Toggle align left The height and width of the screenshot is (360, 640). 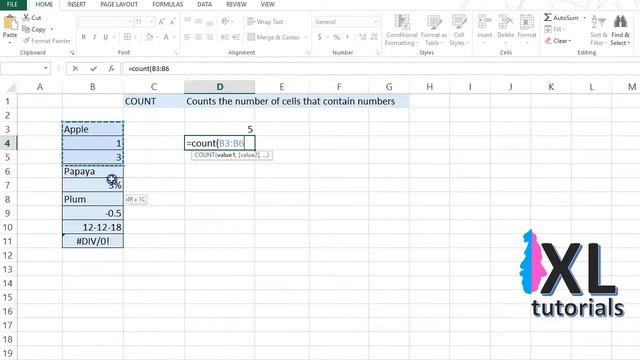187,37
